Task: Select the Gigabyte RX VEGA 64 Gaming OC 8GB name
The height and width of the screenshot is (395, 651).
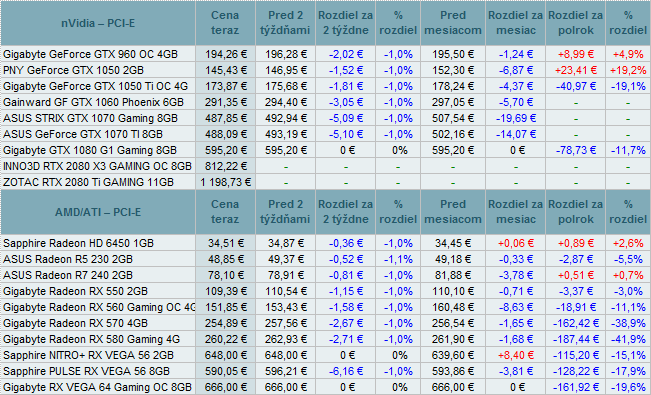Action: 98,387
